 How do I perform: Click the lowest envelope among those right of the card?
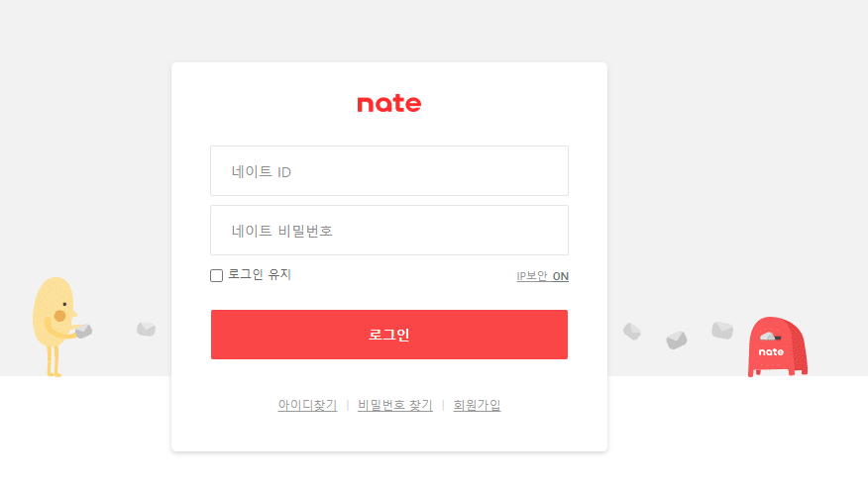pos(677,340)
